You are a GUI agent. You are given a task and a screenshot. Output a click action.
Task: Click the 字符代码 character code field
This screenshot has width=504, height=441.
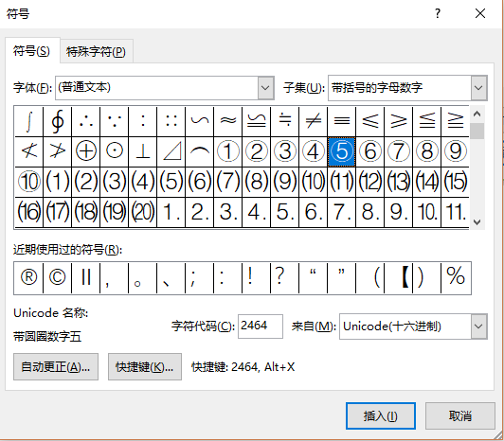point(261,326)
